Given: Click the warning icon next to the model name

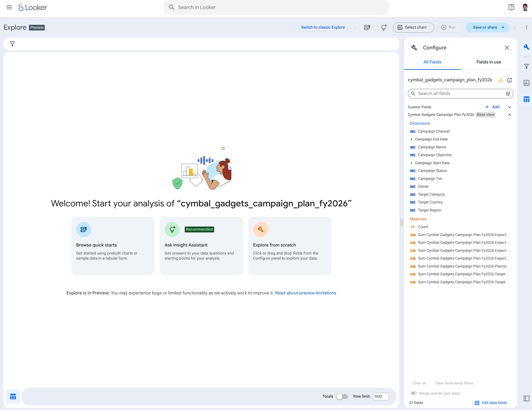Looking at the screenshot, I should click(501, 80).
